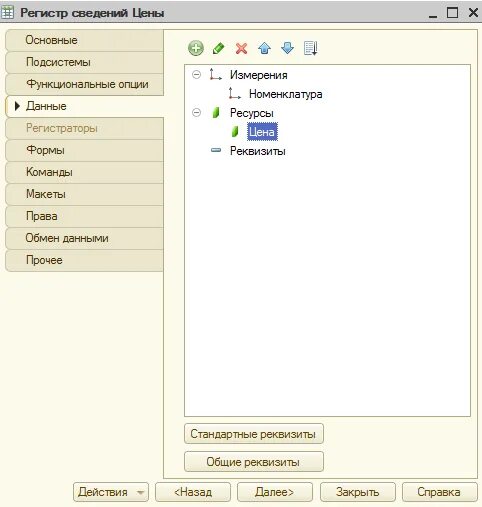482x507 pixels.
Task: Switch to the Макеты tab
Action: (85, 194)
